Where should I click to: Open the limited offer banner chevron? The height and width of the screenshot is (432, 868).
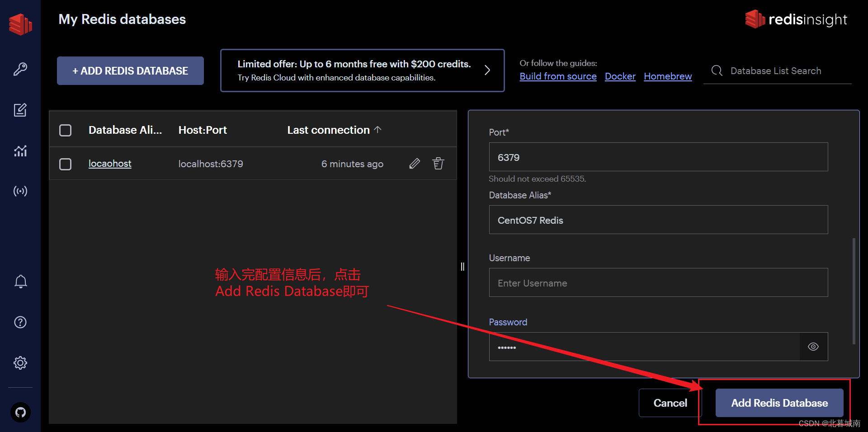click(487, 70)
